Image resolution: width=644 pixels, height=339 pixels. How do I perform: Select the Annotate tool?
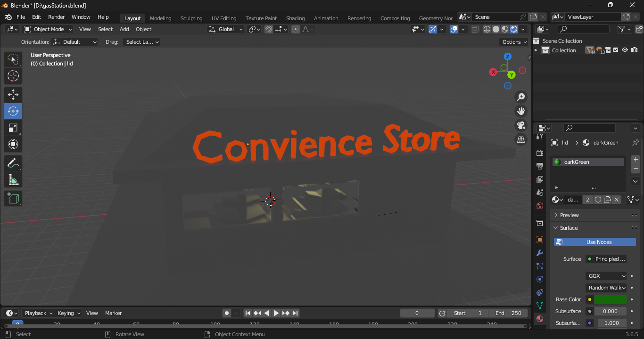[x=13, y=163]
